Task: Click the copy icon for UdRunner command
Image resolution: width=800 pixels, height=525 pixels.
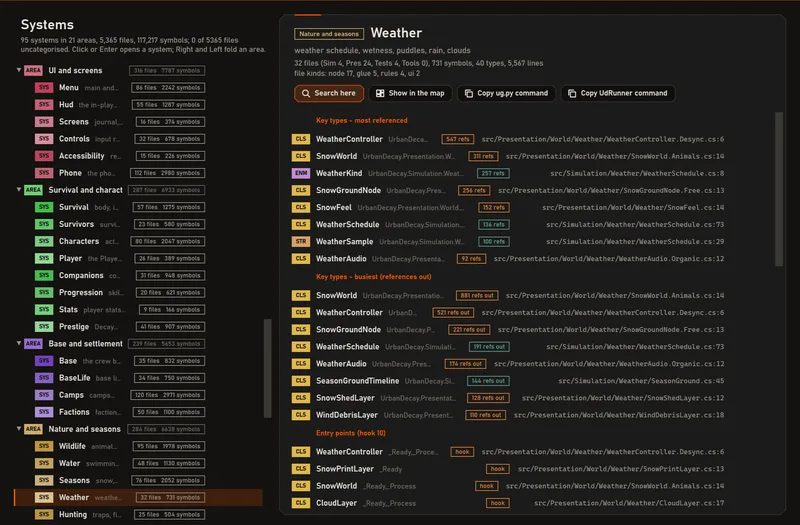Action: click(x=572, y=93)
